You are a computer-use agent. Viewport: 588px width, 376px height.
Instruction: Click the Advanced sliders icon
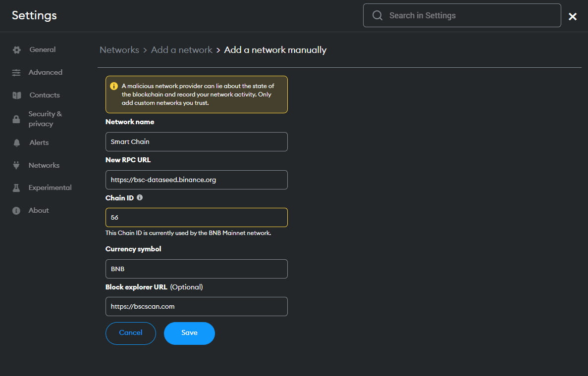click(16, 73)
